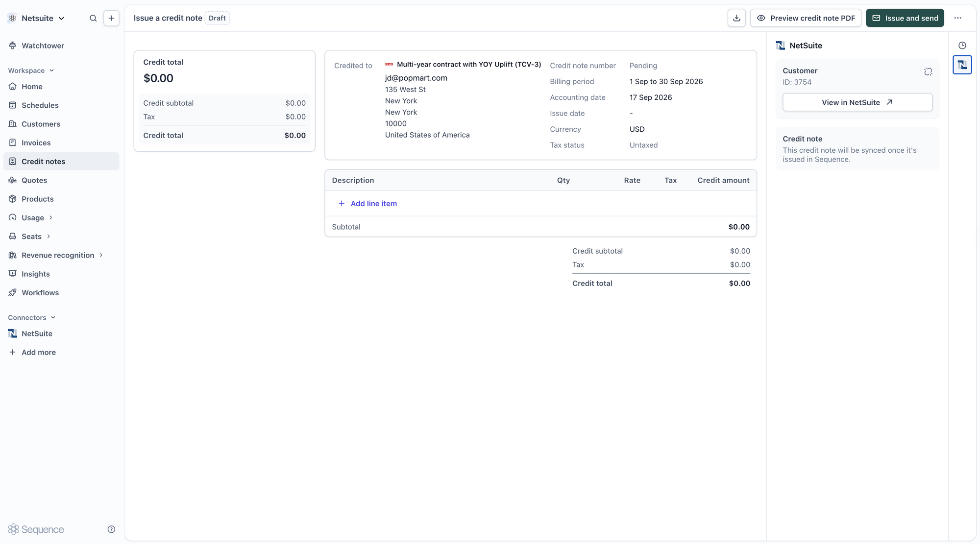Expand the Seats submenu chevron
This screenshot has width=980, height=544.
point(48,237)
